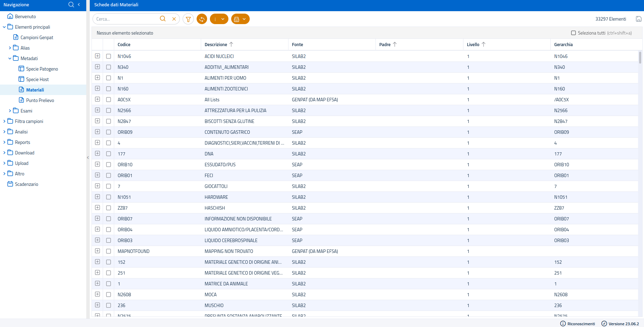Click the magnifier icon in search box
Image resolution: width=644 pixels, height=327 pixels.
(x=163, y=19)
